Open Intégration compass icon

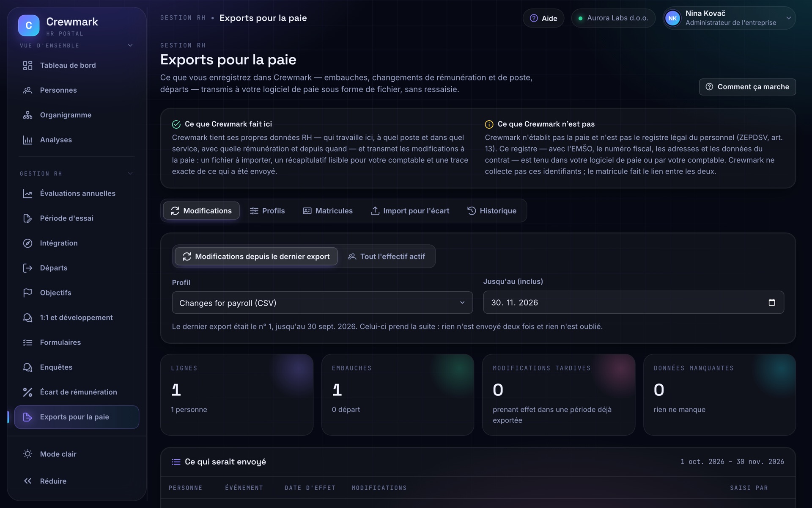pyautogui.click(x=27, y=243)
